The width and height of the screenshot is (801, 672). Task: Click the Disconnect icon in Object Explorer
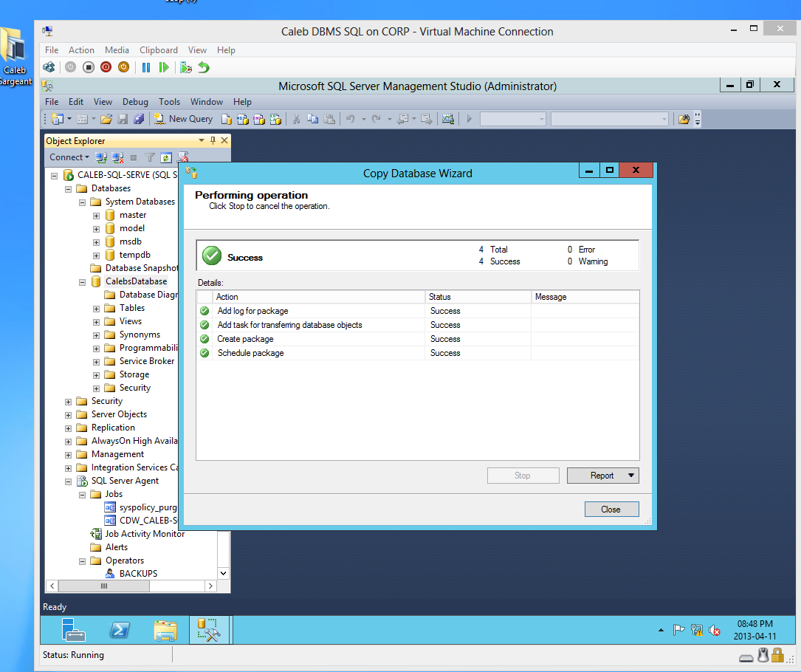point(117,157)
